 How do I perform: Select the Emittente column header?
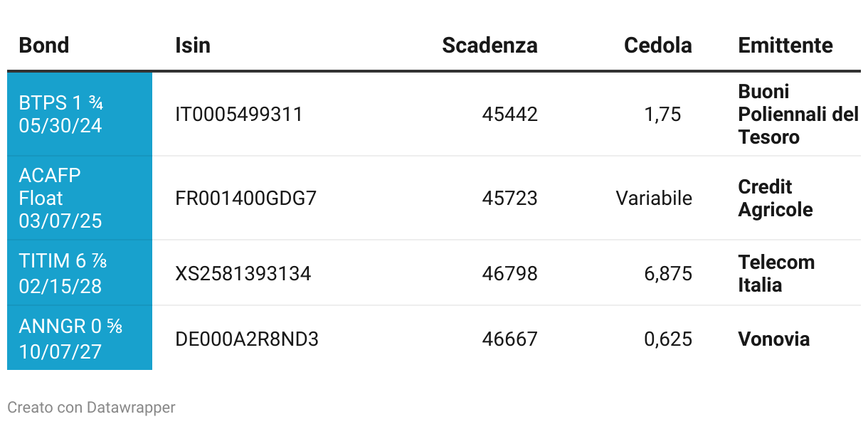tap(785, 46)
